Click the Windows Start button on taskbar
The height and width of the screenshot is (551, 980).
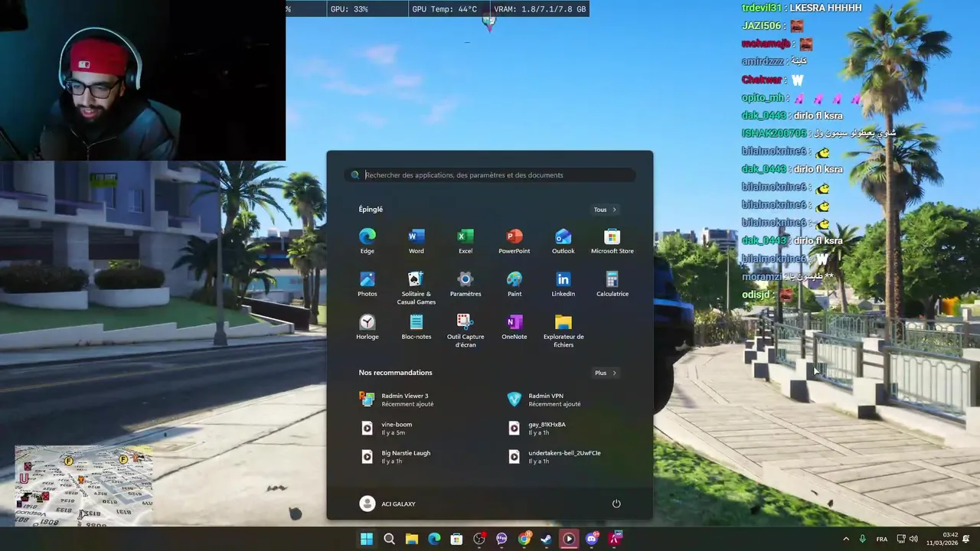pos(367,539)
